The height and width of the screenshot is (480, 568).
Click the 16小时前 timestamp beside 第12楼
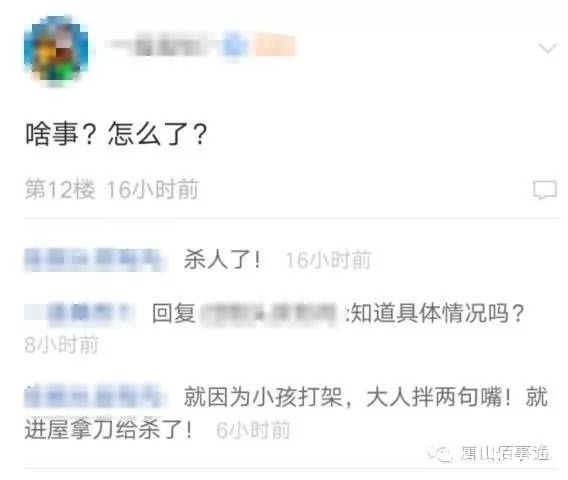153,189
